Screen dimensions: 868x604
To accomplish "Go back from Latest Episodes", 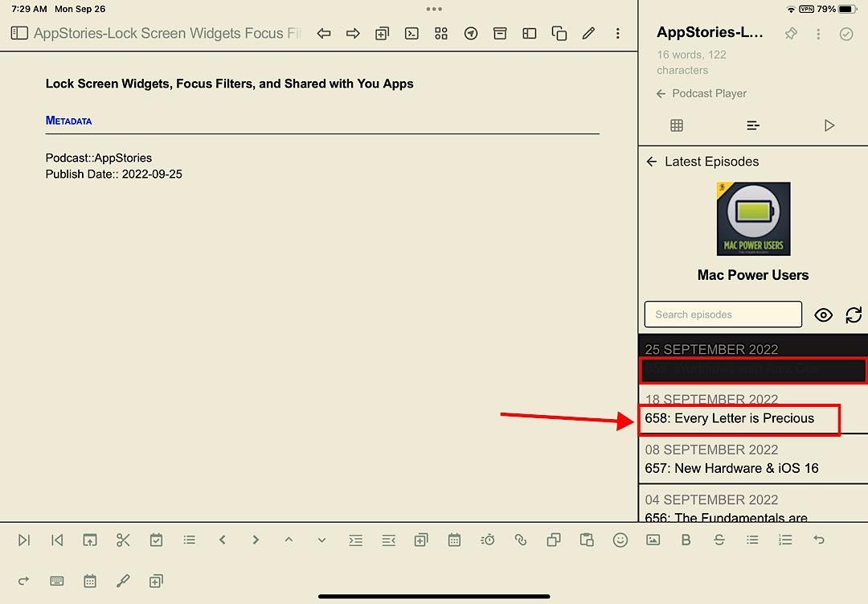I will 652,161.
